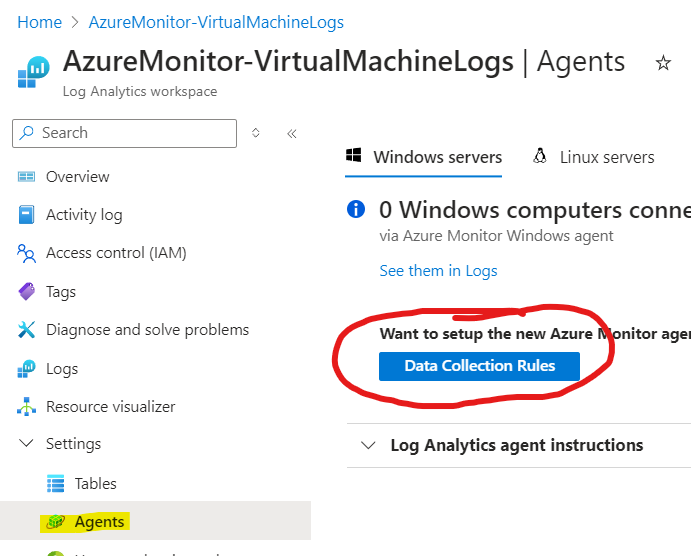The image size is (691, 556).
Task: Click Access control (IAM) icon
Action: pos(27,254)
